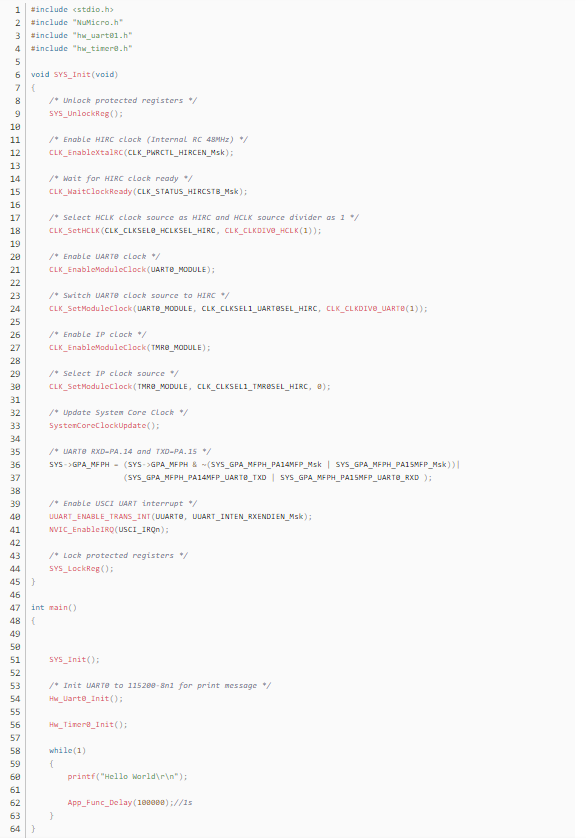Click CLK_CLKSEL1_UART0SEL_HIRC on line 24
This screenshot has height=838, width=586.
click(259, 309)
